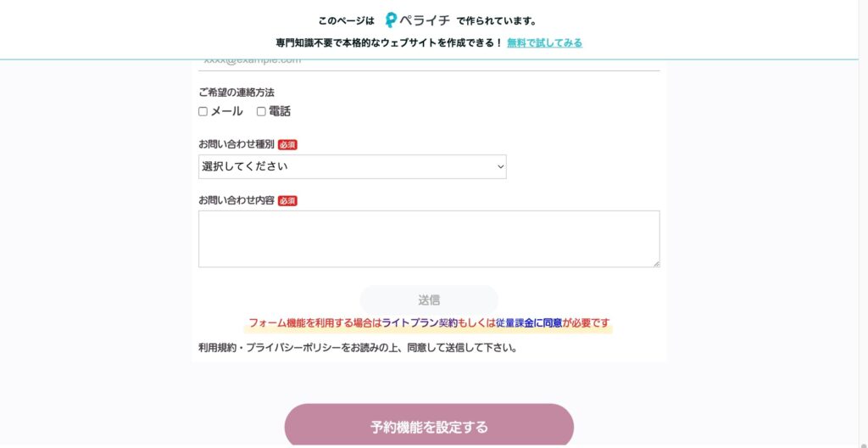Check the 電話 contact method checkbox
868x448 pixels.
[261, 111]
